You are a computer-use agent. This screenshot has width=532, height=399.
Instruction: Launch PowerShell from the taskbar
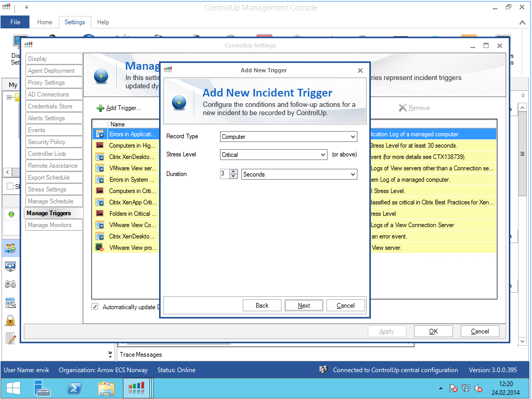pos(74,388)
